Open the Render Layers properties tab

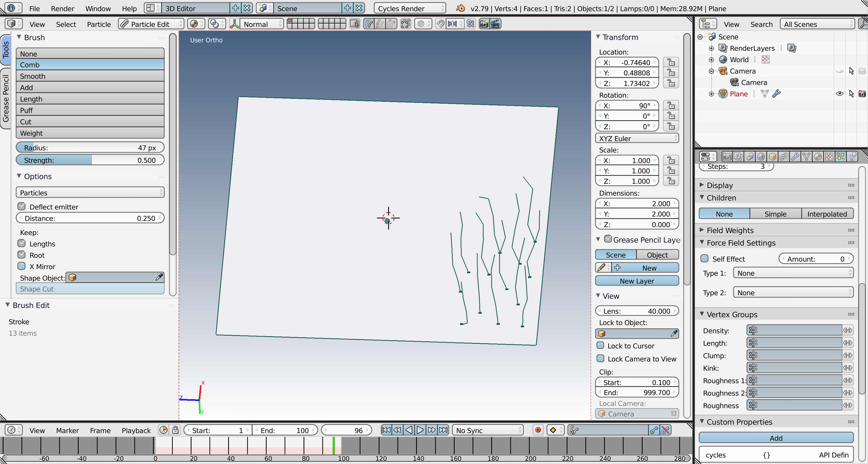pos(738,156)
